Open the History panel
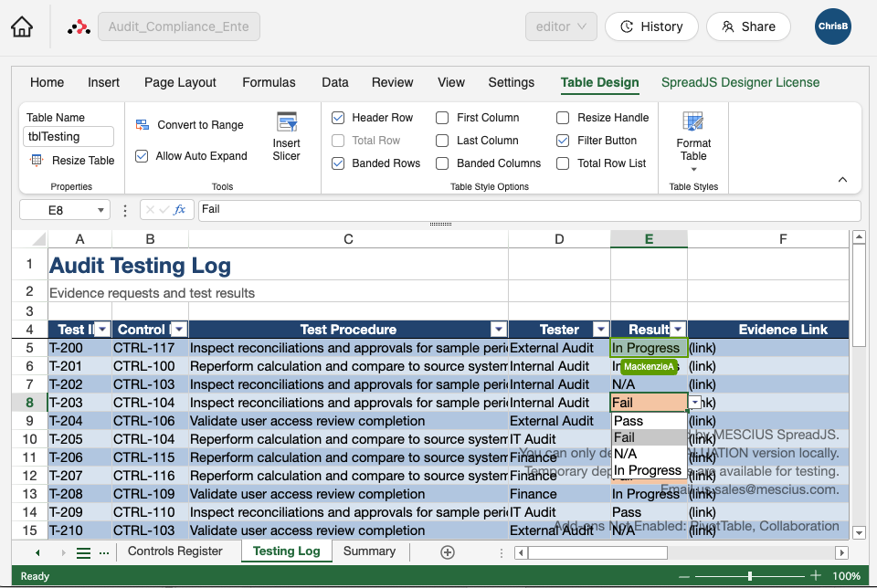This screenshot has width=877, height=588. 651,26
